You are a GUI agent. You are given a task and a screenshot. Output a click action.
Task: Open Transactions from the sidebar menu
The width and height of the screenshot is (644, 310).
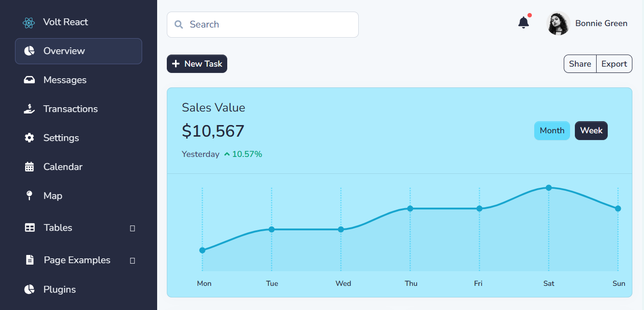(x=70, y=109)
